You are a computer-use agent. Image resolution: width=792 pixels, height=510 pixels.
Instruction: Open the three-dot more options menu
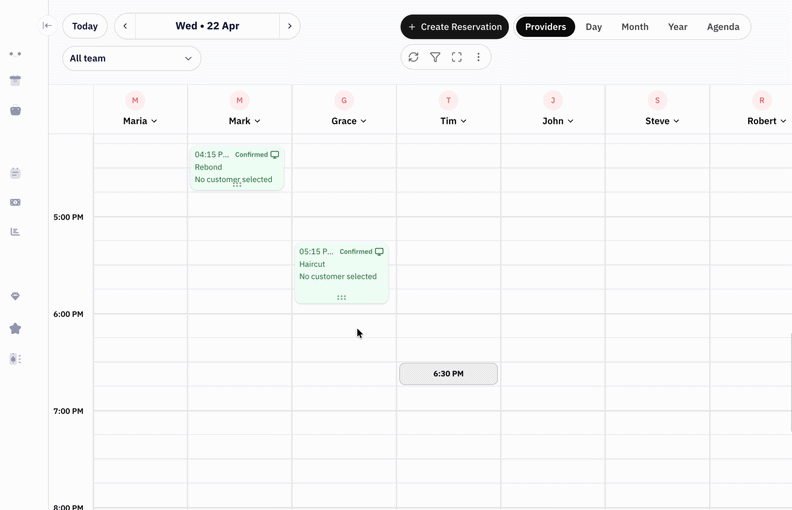(478, 57)
